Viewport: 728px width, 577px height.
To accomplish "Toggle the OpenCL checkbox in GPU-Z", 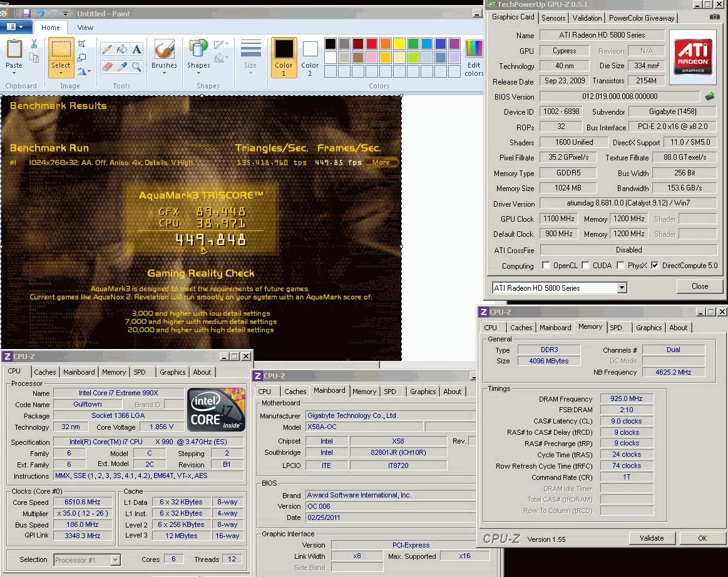I will tap(546, 265).
